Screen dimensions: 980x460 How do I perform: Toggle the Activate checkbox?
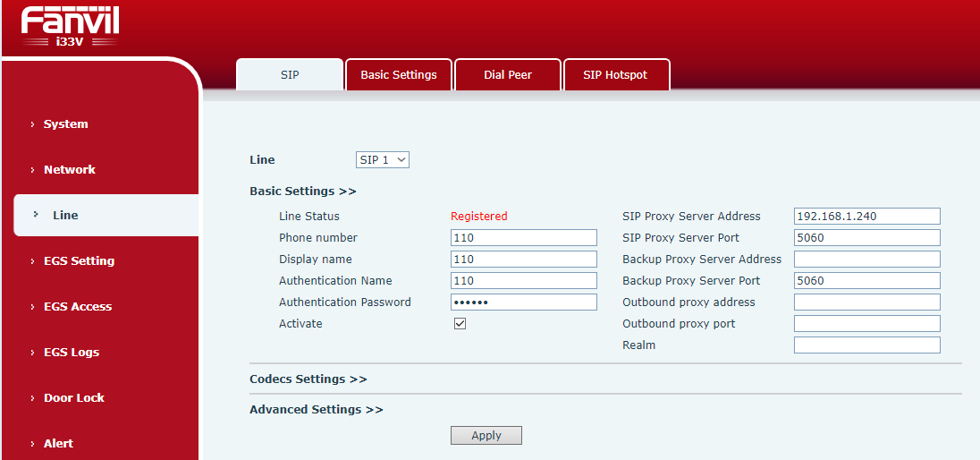[460, 324]
